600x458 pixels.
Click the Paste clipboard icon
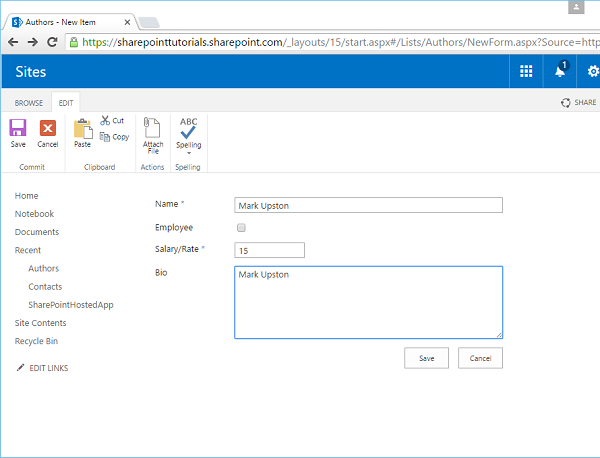point(82,128)
